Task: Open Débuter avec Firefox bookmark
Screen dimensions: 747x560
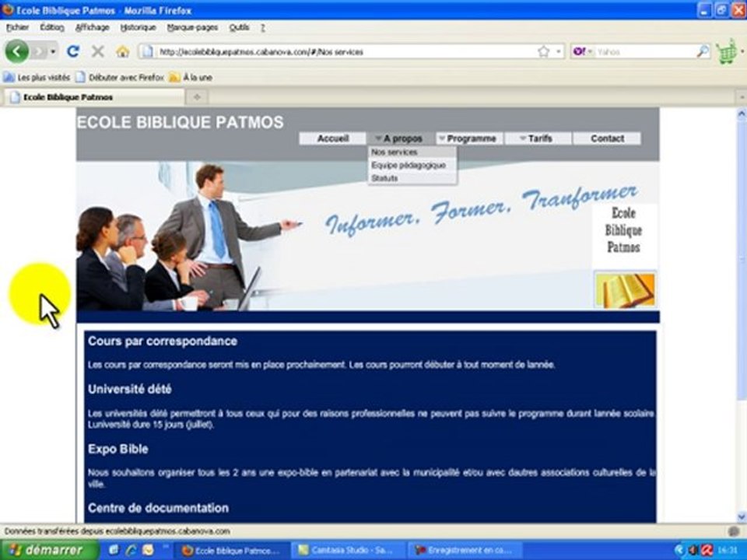Action: pos(120,77)
